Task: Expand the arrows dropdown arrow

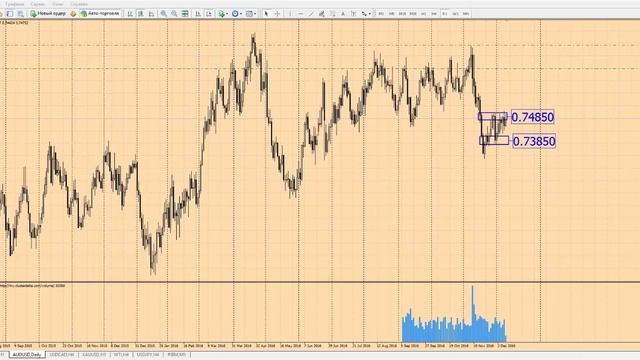Action: coord(369,14)
